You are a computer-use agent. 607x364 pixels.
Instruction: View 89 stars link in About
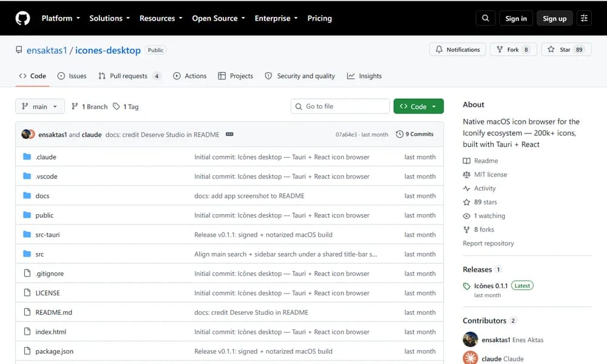point(480,202)
